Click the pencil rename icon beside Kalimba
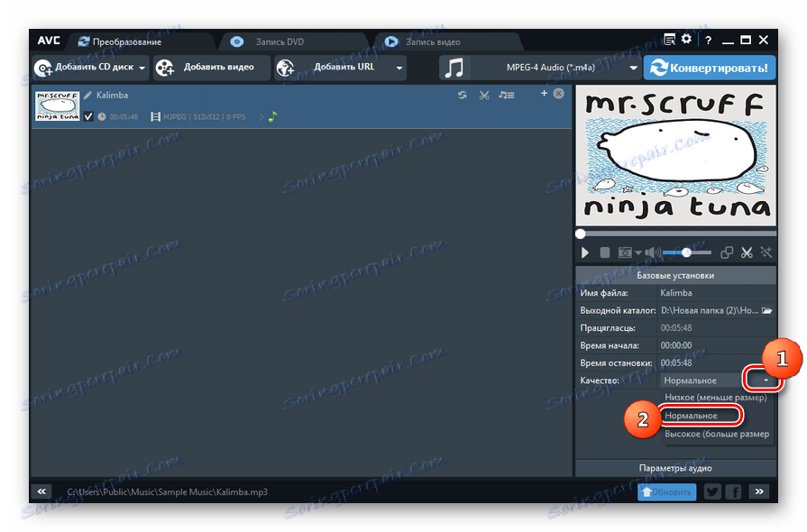The height and width of the screenshot is (532, 807). (x=88, y=95)
